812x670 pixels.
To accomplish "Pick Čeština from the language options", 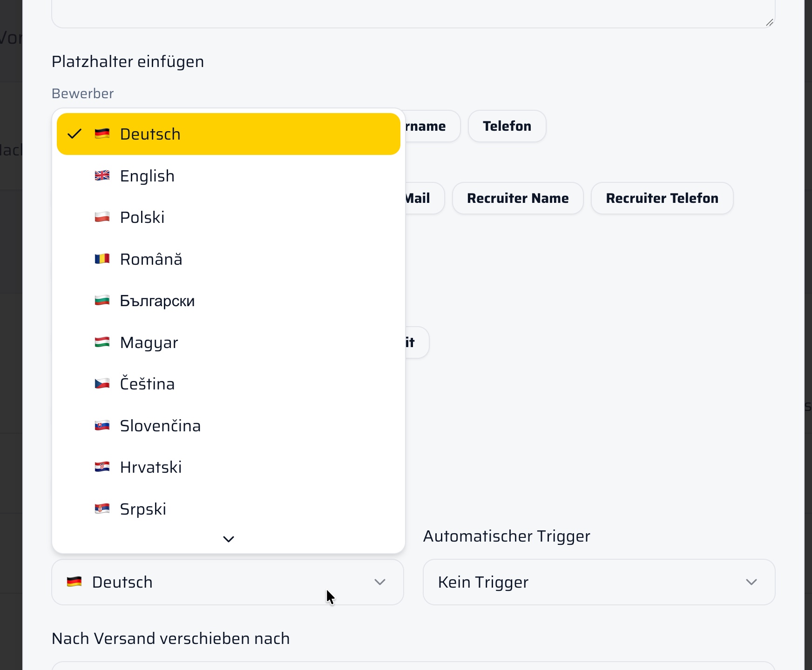I will (228, 384).
